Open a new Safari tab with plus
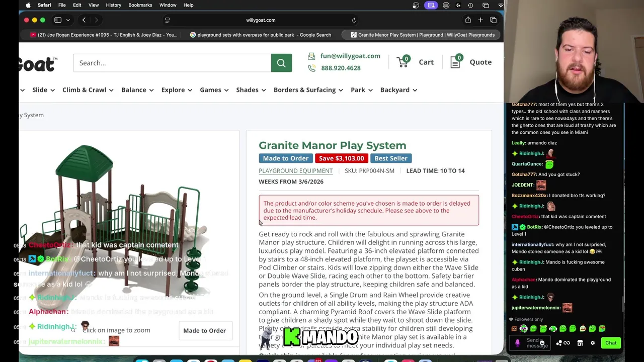 pos(480,20)
